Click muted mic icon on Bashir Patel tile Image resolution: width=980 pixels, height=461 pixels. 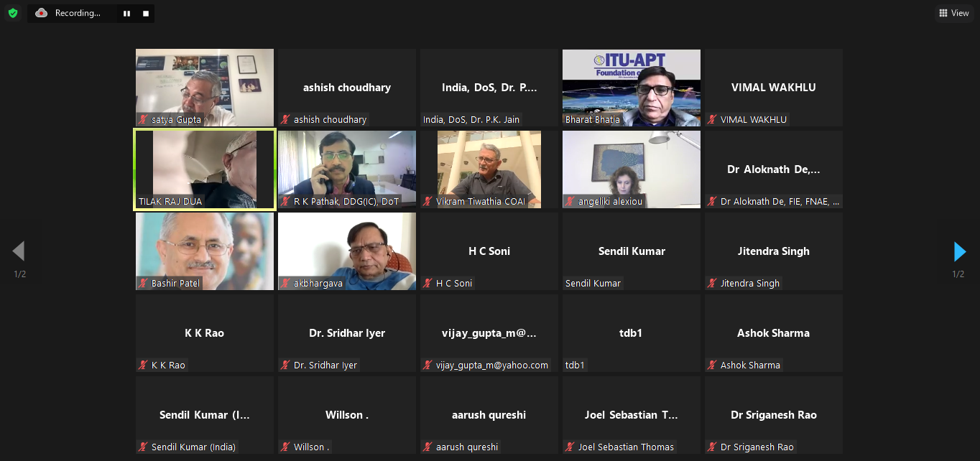tap(143, 284)
